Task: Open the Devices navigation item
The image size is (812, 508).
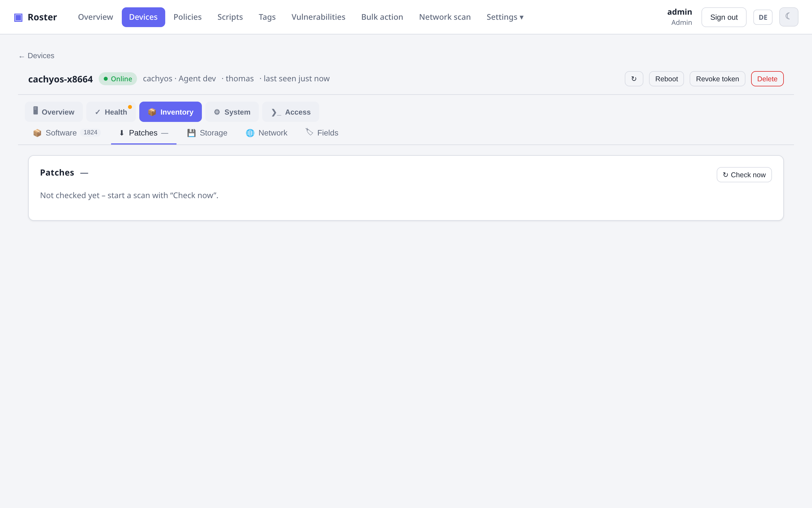Action: (143, 17)
